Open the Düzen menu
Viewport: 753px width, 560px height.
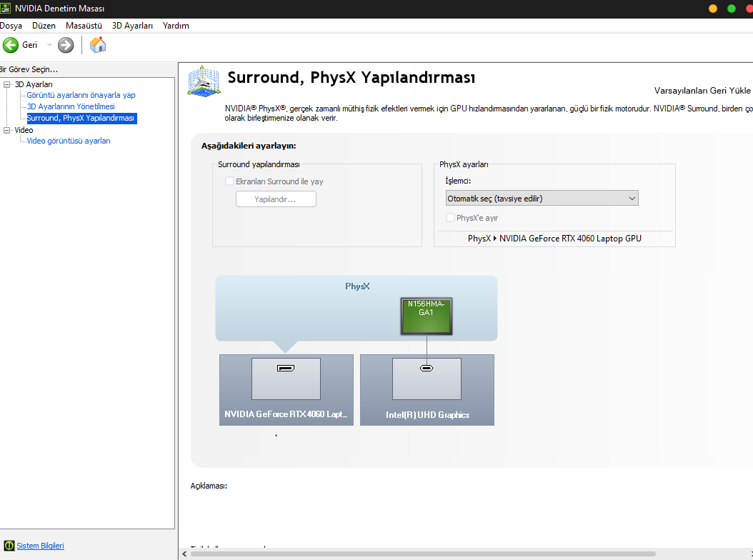[44, 26]
